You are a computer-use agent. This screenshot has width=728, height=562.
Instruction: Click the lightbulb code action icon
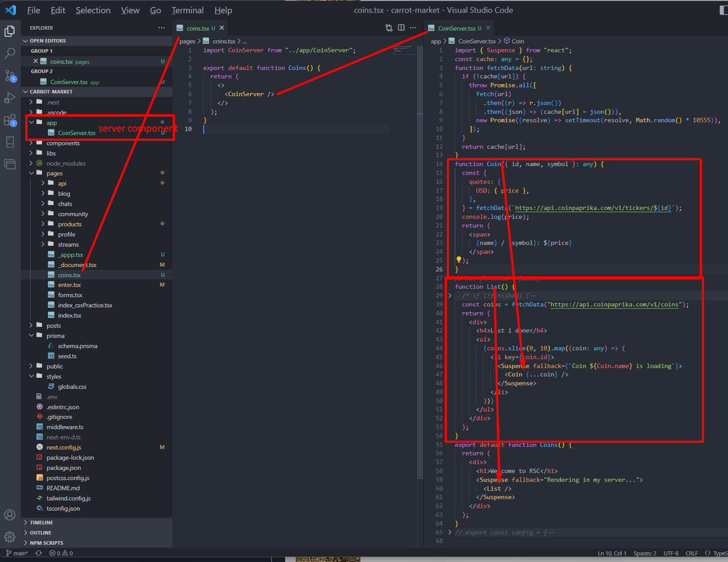pos(459,260)
